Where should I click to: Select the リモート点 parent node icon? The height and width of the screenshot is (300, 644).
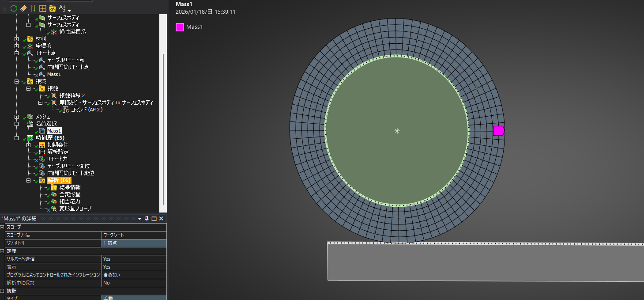[30, 53]
